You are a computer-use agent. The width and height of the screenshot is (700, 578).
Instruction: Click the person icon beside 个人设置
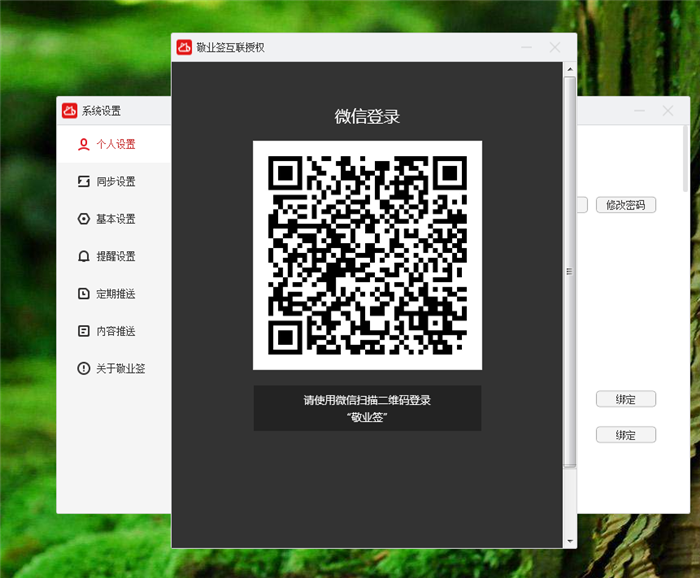83,144
